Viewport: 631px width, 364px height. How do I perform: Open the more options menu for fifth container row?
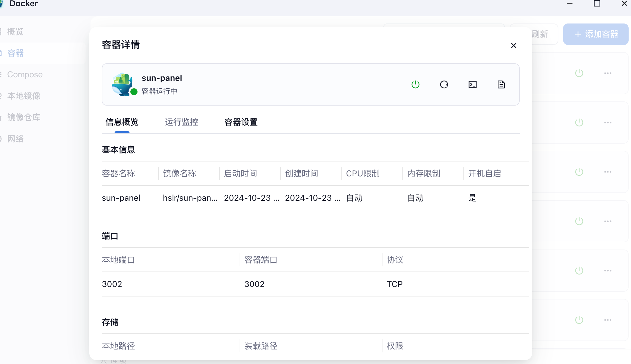coord(607,271)
